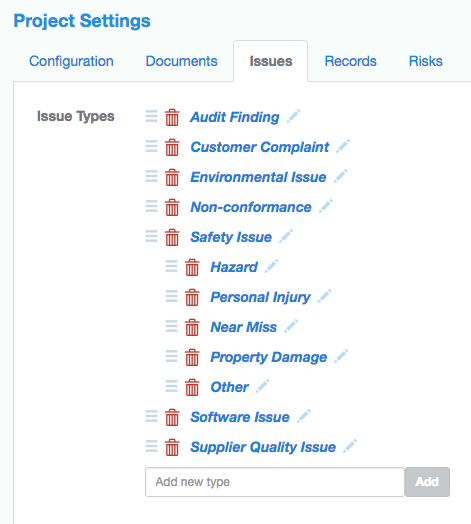Select the Risks tab
471x524 pixels.
(426, 61)
